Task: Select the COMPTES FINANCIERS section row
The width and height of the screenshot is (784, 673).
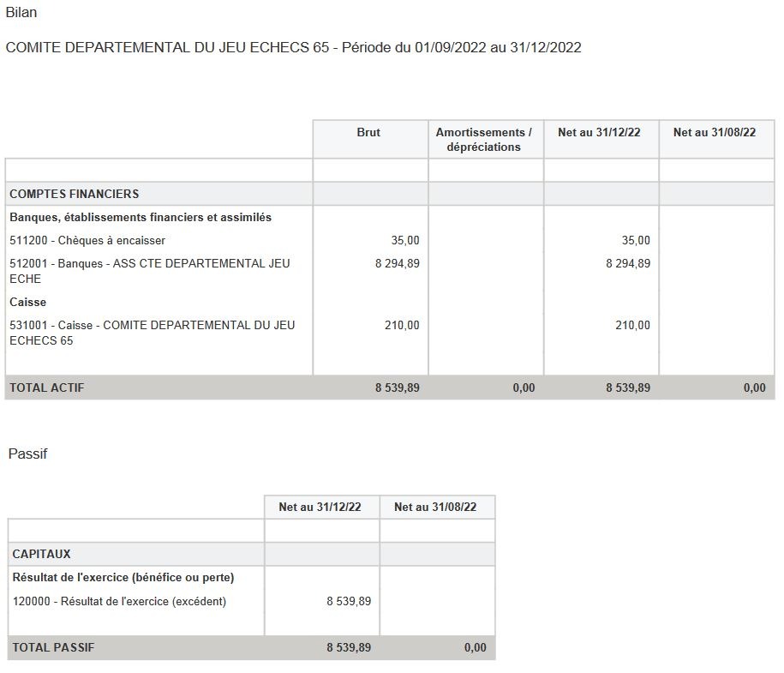Action: 74,194
